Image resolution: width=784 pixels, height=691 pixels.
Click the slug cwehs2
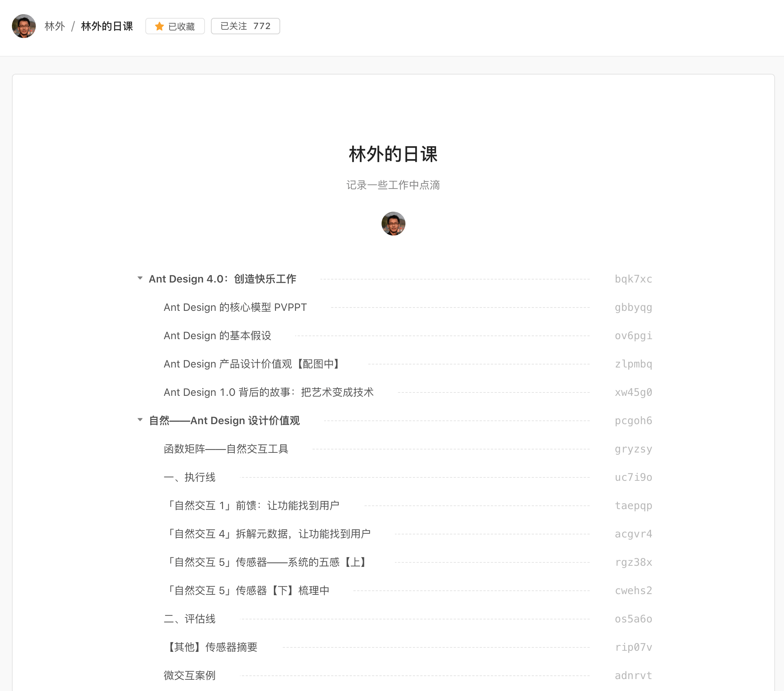pyautogui.click(x=633, y=591)
